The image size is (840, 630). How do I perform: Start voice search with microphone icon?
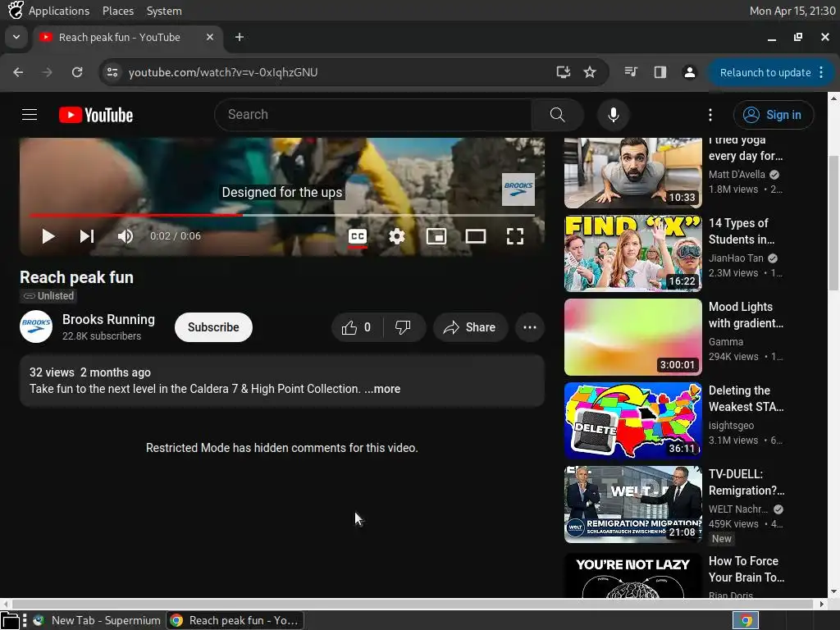pos(614,115)
